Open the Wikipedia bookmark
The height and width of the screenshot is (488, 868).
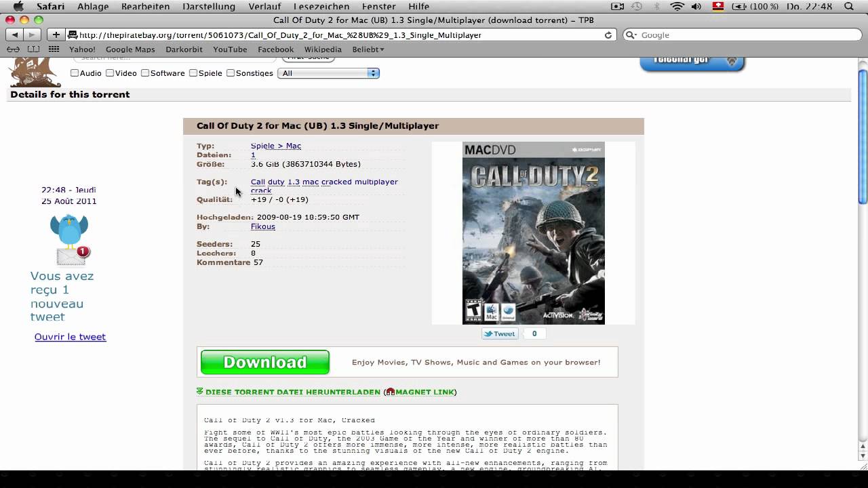323,49
